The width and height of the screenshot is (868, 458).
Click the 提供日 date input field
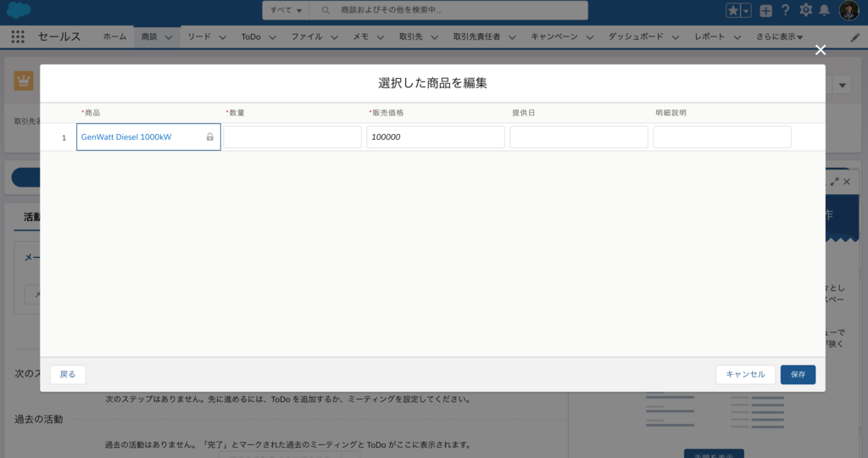[x=579, y=137]
